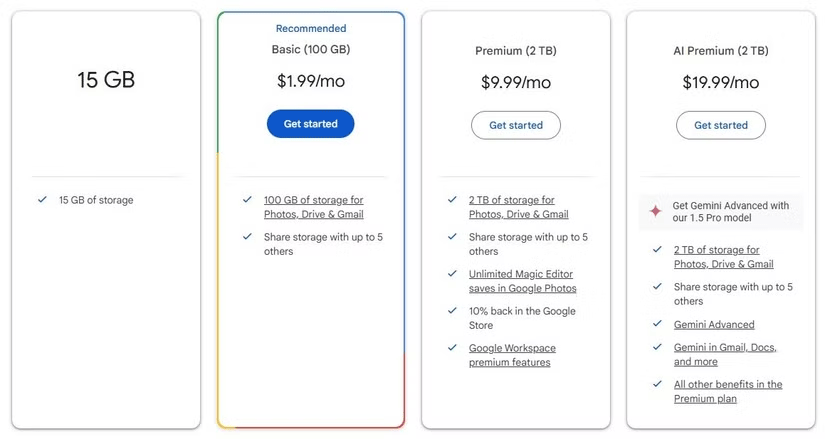Click the Gemini sparkle icon in AI Premium
825x439 pixels.
656,212
